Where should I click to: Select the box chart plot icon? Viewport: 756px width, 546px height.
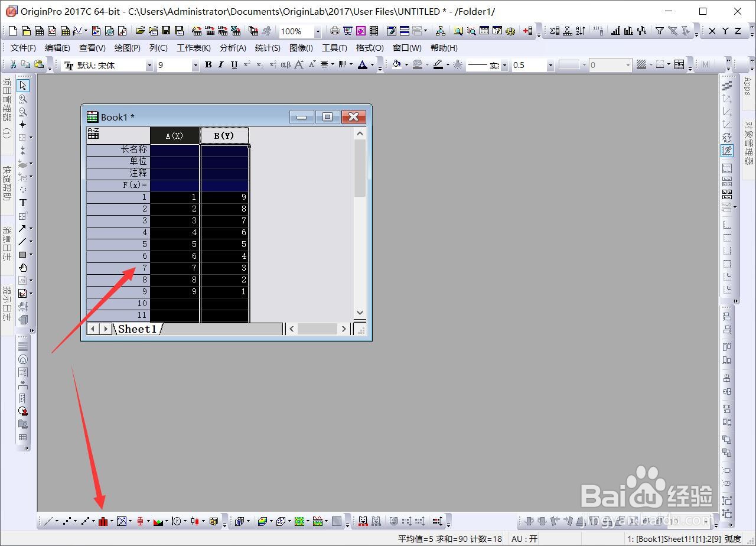[x=140, y=521]
